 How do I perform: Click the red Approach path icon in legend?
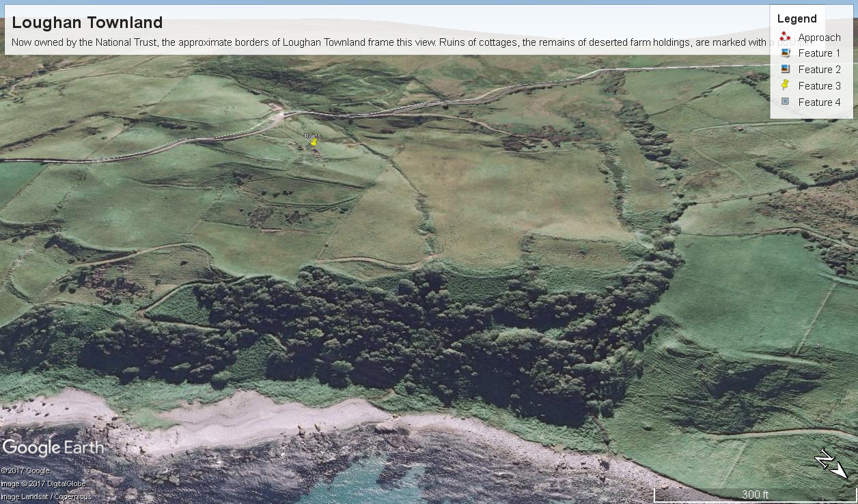tap(785, 37)
